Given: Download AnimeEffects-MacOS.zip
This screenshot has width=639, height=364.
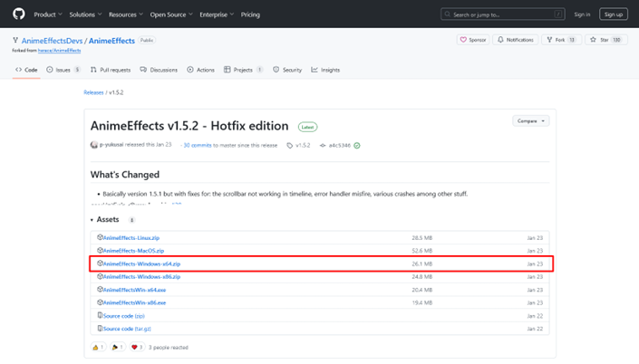Looking at the screenshot, I should (133, 251).
